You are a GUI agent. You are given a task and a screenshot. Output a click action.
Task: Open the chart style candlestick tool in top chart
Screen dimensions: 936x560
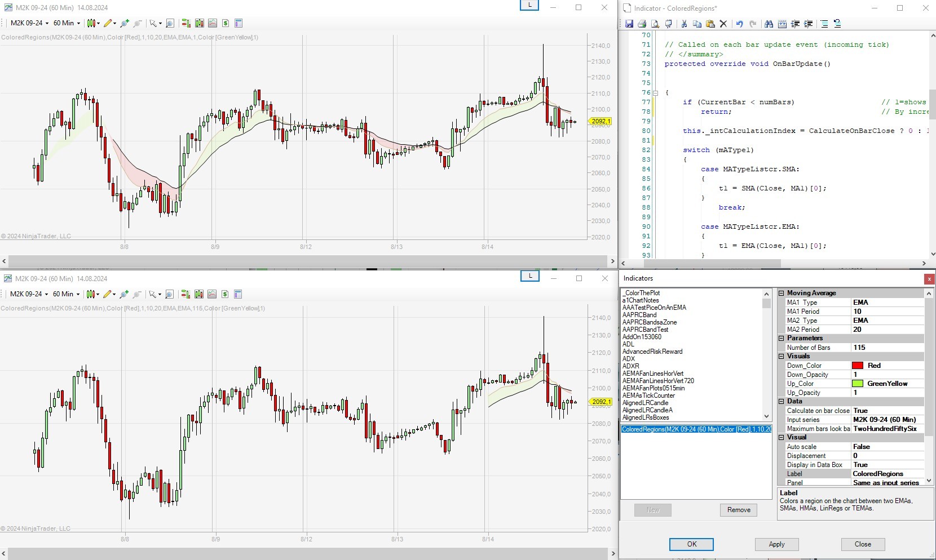[91, 23]
